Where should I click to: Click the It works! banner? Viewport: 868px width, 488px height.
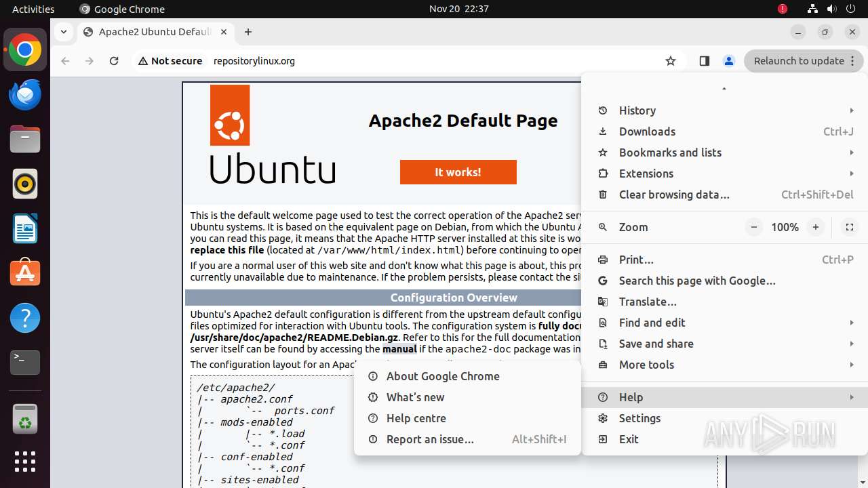coord(458,172)
